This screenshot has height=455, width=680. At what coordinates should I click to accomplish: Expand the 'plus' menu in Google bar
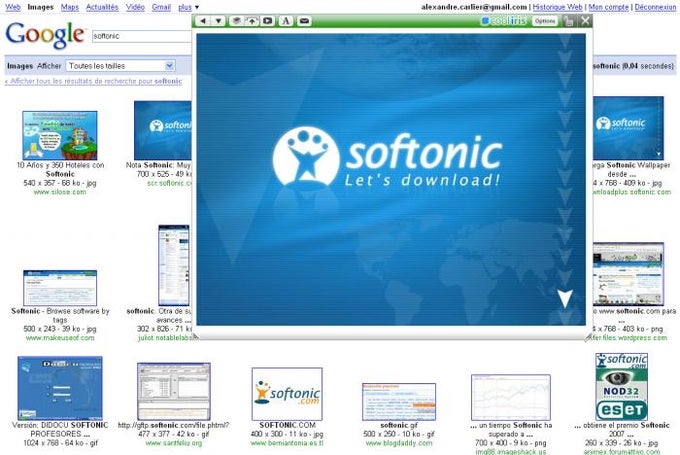pos(189,7)
